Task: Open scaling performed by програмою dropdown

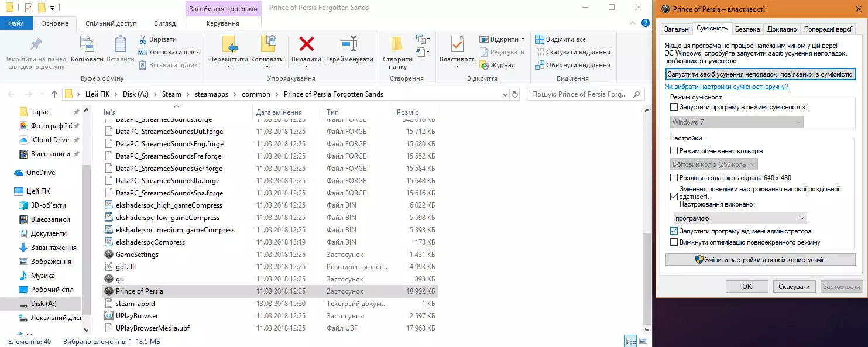Action: 739,218
